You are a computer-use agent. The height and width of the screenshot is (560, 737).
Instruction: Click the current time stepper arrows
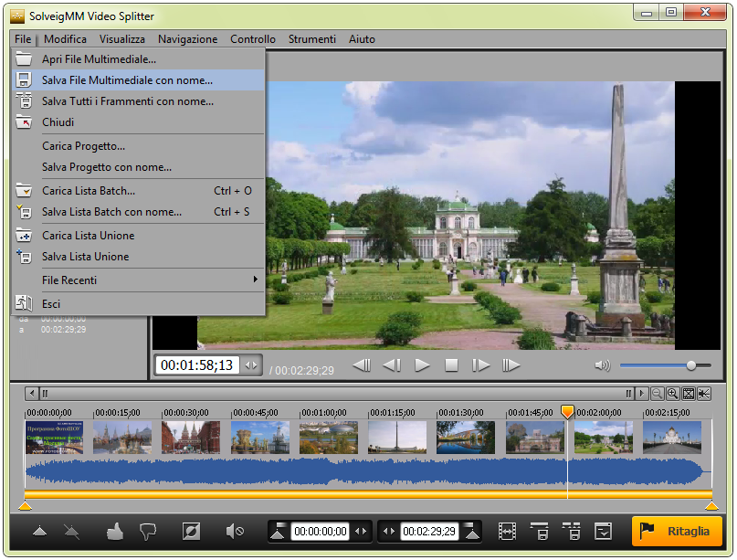[x=251, y=365]
